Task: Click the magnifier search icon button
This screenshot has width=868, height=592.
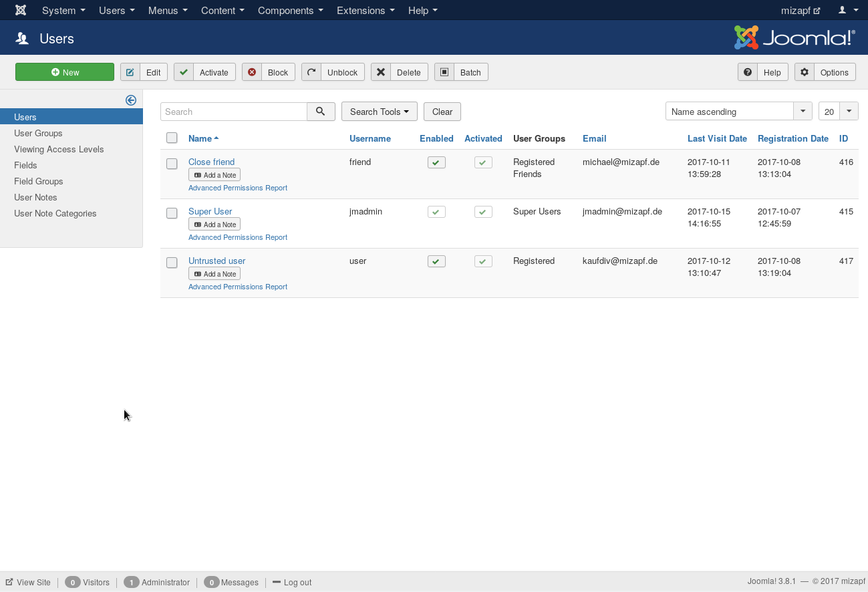Action: [x=321, y=112]
